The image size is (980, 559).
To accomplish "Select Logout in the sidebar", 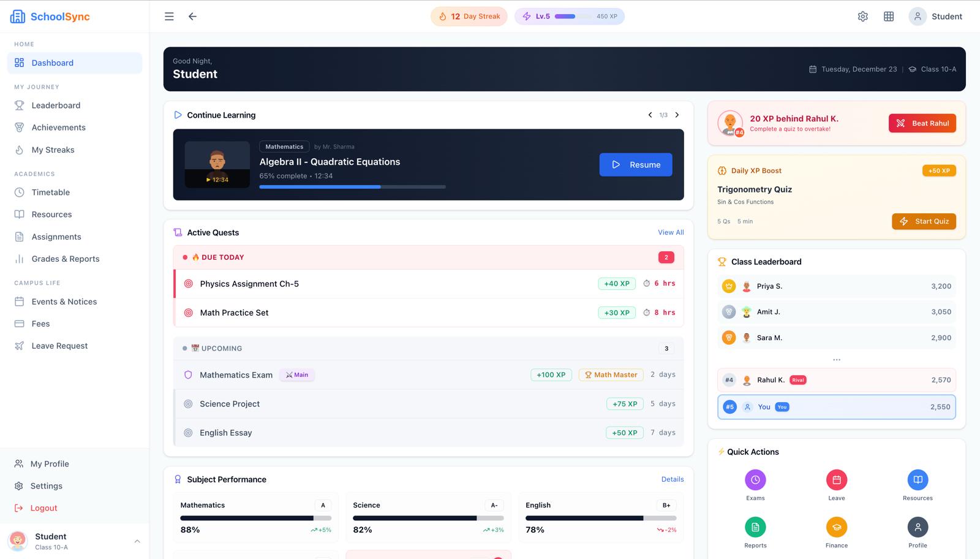I will [x=43, y=508].
